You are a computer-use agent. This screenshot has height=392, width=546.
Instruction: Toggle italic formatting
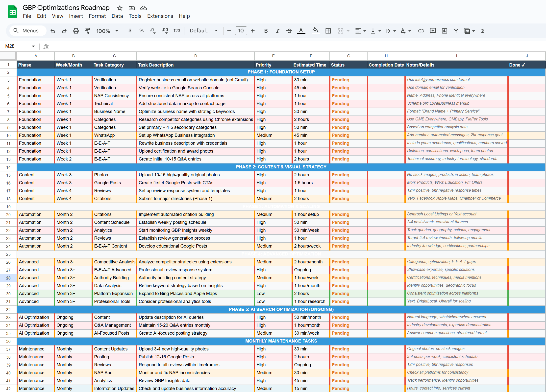278,31
